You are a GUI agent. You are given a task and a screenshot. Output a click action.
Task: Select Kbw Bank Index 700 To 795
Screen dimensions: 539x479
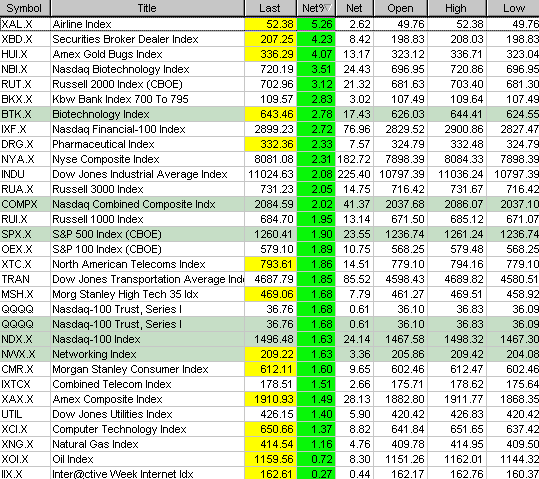(120, 99)
